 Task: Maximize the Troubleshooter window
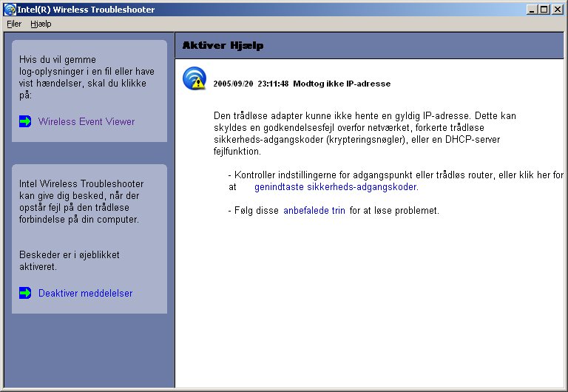click(544, 10)
